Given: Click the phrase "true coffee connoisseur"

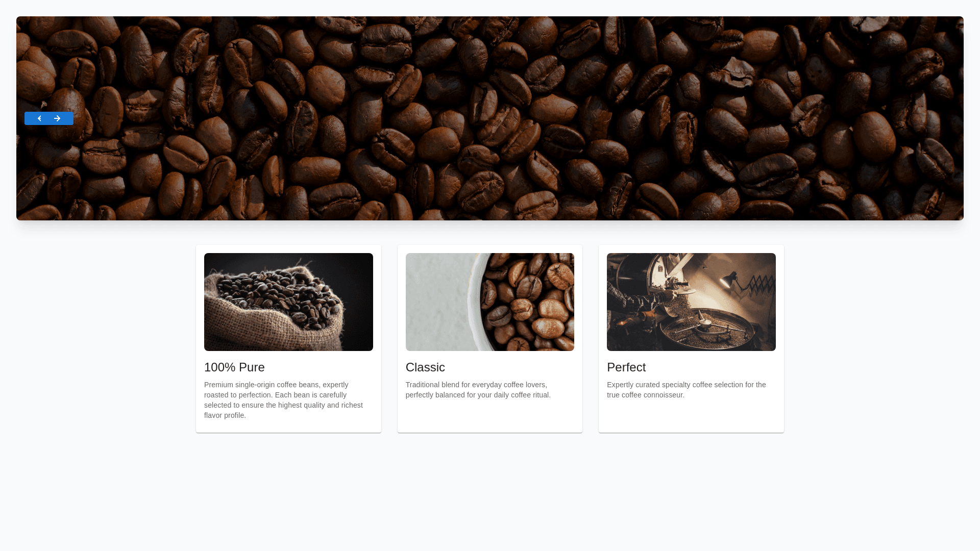Looking at the screenshot, I should click(646, 395).
